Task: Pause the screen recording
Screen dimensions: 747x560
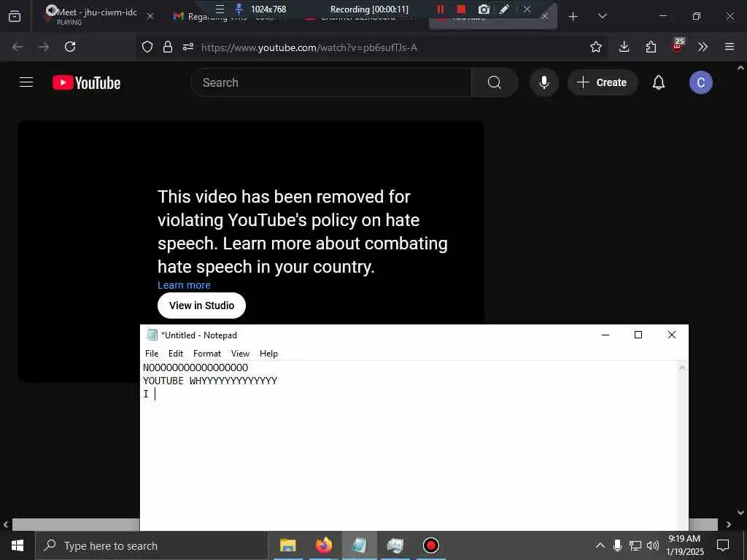Action: 440,9
